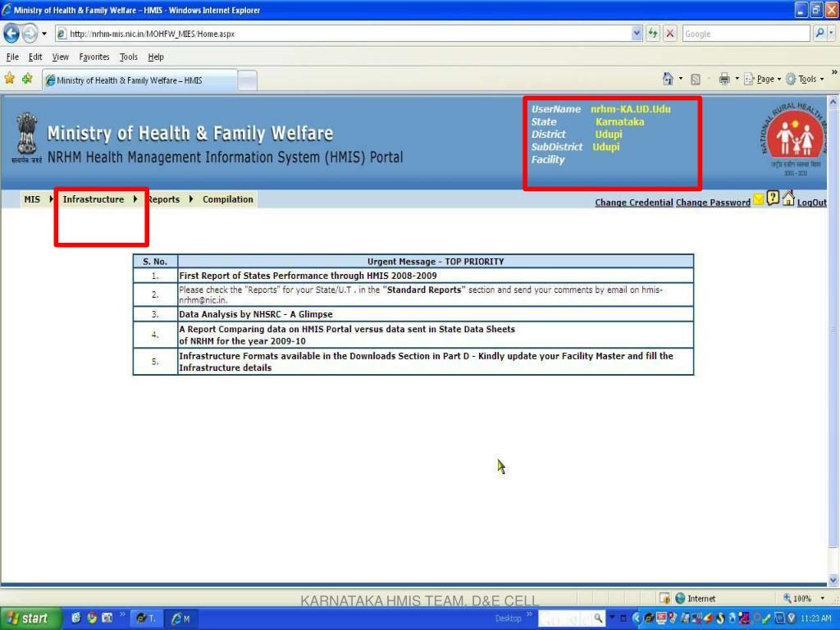Screen dimensions: 840x630
Task: Open Data Analysis by NHSRC - A Glimpse
Action: pos(256,314)
